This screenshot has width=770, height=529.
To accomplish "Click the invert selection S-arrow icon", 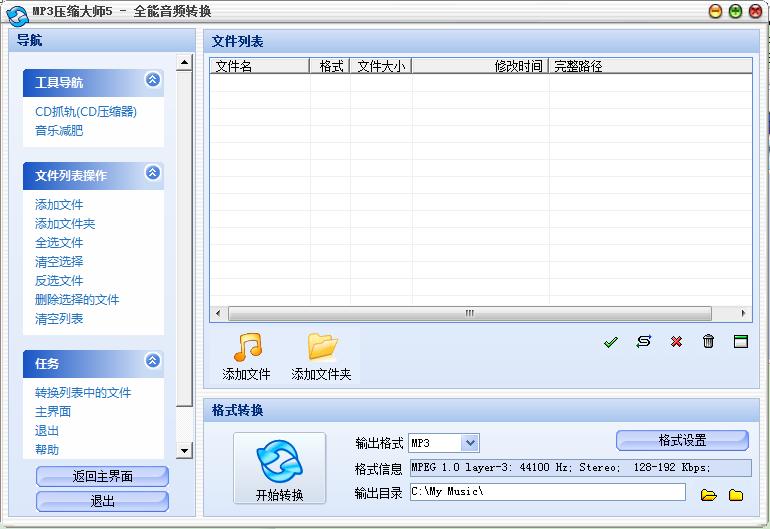I will click(643, 341).
